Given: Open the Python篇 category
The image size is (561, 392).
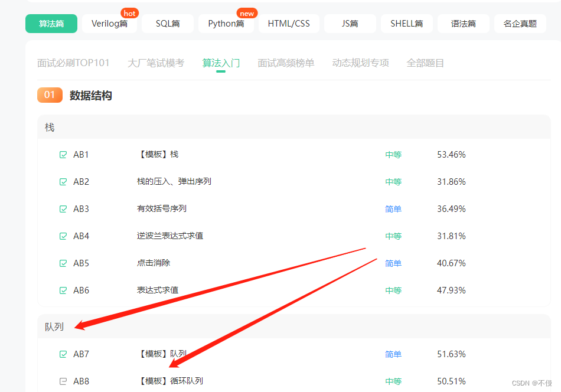Looking at the screenshot, I should [x=226, y=24].
